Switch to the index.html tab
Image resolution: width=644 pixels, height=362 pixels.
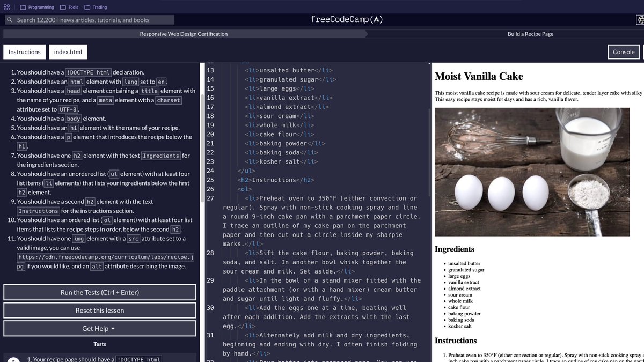click(68, 52)
